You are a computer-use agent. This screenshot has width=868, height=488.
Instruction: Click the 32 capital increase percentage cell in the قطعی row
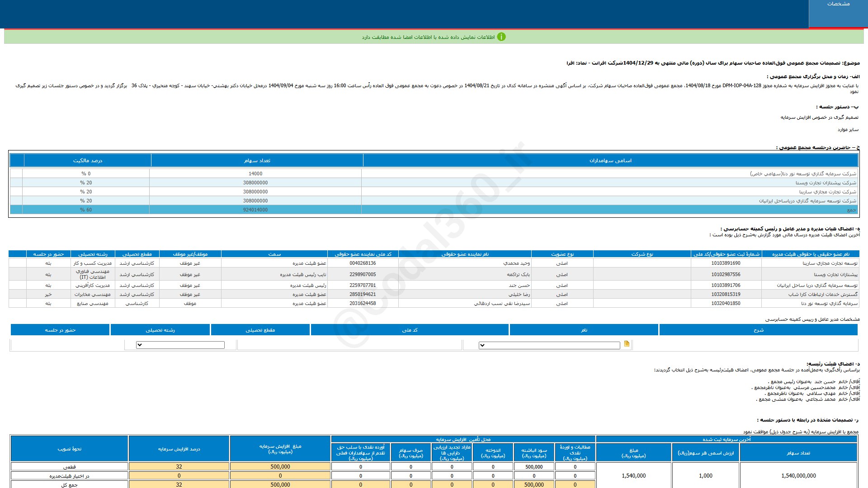pyautogui.click(x=179, y=467)
